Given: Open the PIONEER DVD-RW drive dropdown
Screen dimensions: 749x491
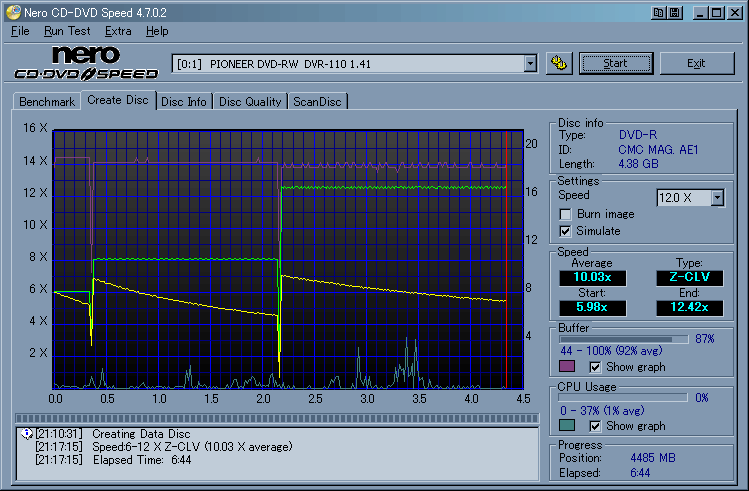Looking at the screenshot, I should click(x=530, y=63).
